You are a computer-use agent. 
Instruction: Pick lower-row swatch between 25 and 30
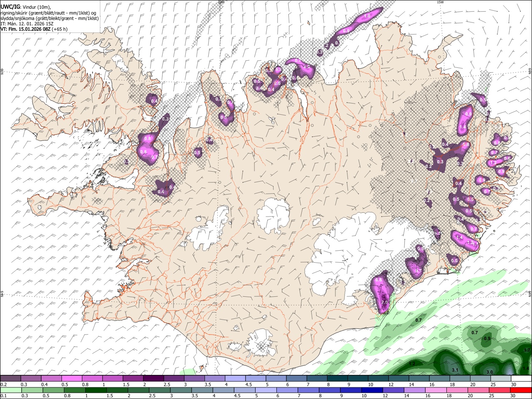coord(500,390)
